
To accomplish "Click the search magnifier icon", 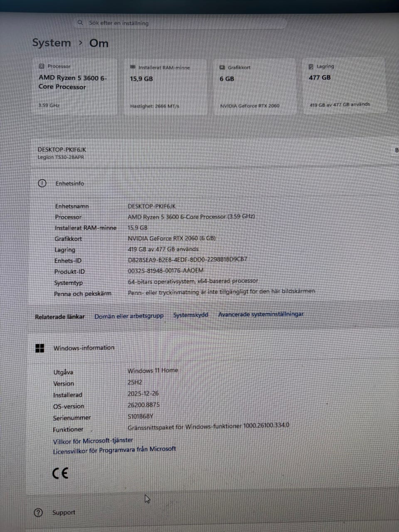I will point(81,22).
